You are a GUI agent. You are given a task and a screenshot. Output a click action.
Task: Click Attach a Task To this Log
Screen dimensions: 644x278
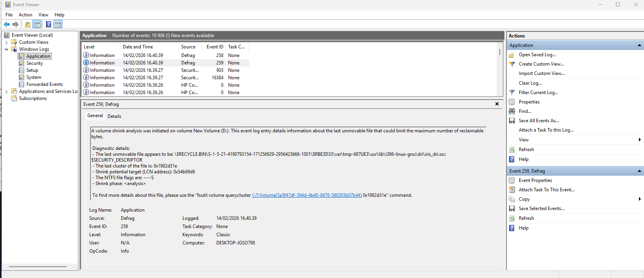[546, 130]
